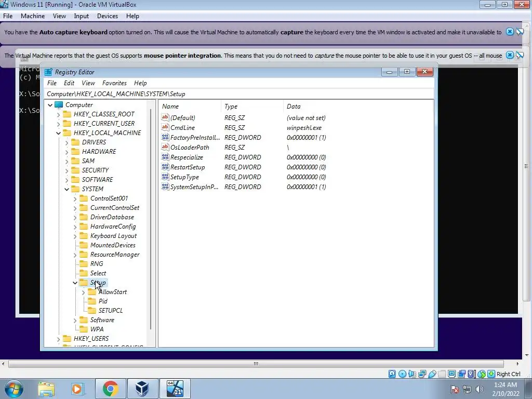Viewport: 532px width, 399px height.
Task: Click the audio status icon in VirtualBox
Action: (412, 374)
